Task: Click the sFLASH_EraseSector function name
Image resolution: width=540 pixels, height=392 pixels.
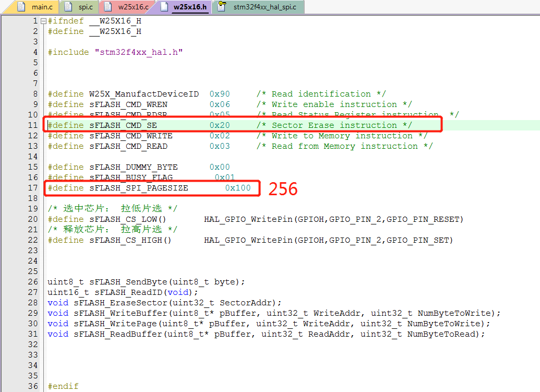Action: pos(121,303)
